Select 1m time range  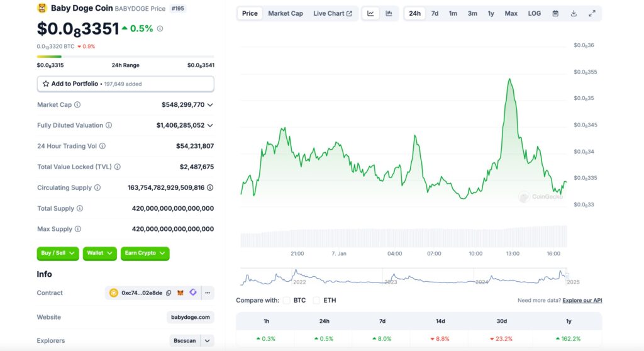453,14
